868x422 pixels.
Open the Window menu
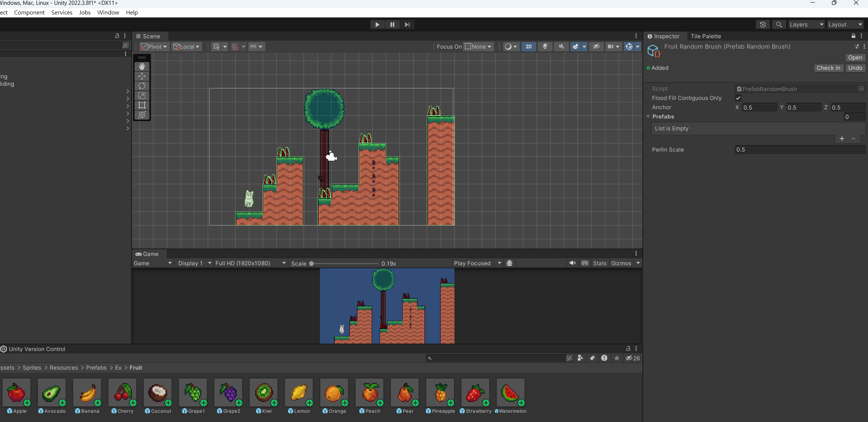[108, 12]
